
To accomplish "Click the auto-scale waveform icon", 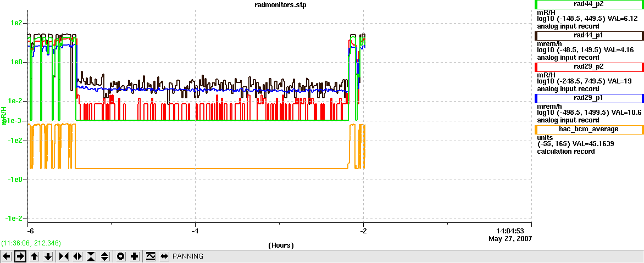I will [151, 256].
